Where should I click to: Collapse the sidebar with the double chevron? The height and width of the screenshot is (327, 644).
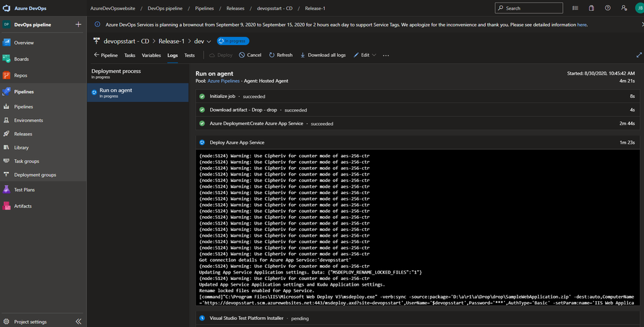pos(79,321)
